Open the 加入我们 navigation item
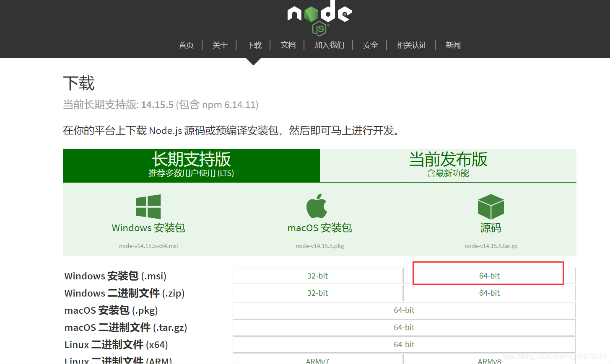Image resolution: width=610 pixels, height=364 pixels. (329, 45)
